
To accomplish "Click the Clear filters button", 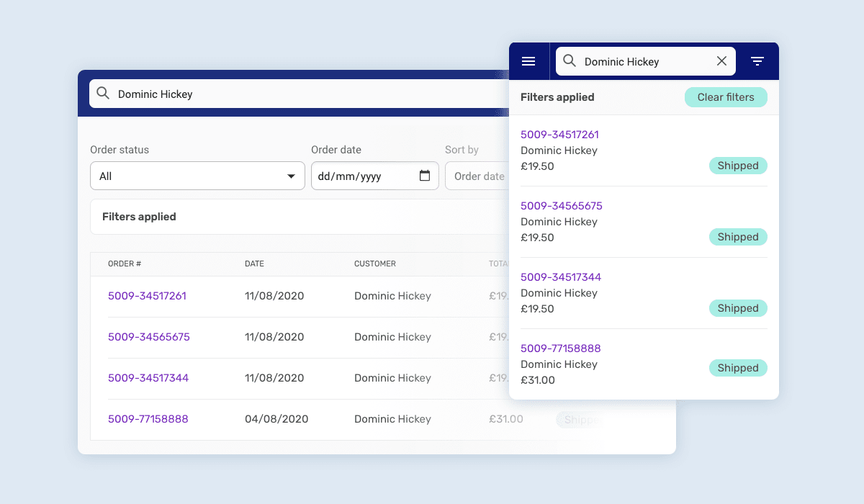I will pos(726,96).
